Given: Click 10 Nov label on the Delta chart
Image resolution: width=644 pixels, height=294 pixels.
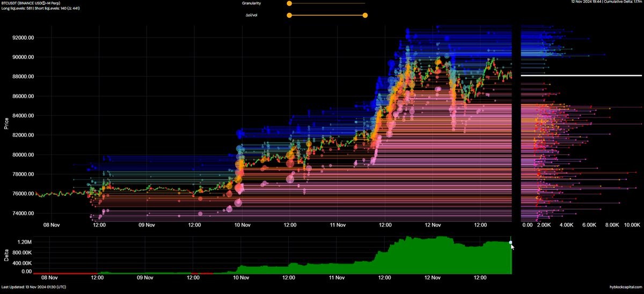Looking at the screenshot, I should 241,278.
